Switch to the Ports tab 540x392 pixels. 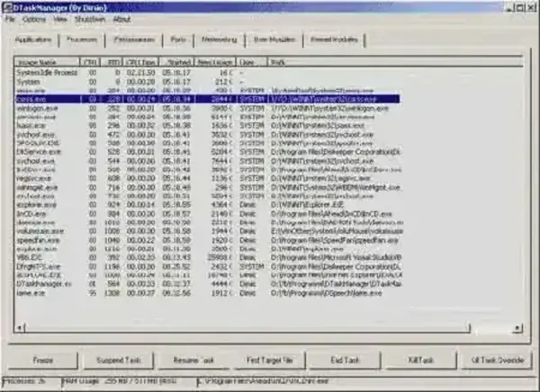pyautogui.click(x=178, y=40)
